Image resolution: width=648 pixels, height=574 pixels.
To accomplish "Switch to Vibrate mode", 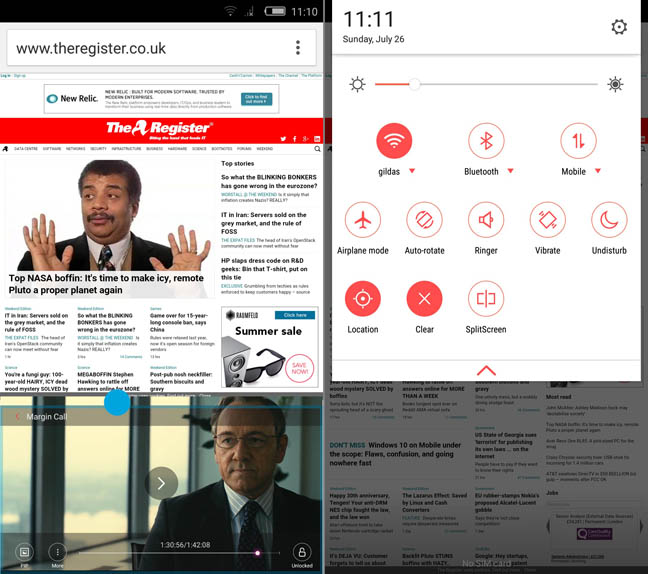I will coord(548,219).
